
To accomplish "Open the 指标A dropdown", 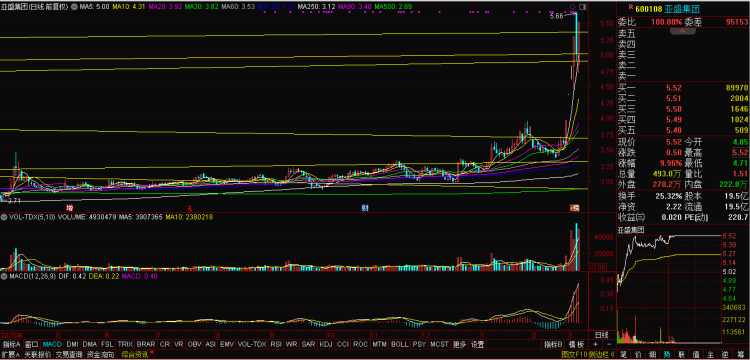I will click(x=11, y=344).
